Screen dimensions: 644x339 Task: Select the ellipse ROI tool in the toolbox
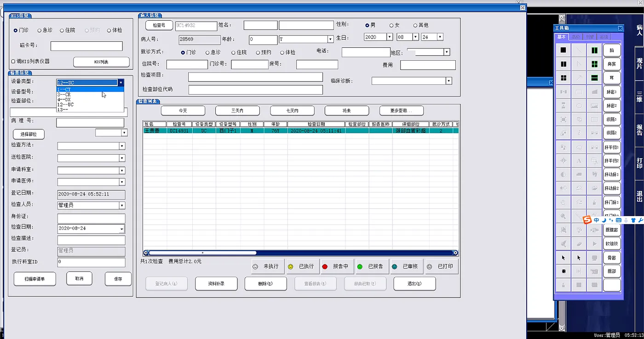coord(579,106)
